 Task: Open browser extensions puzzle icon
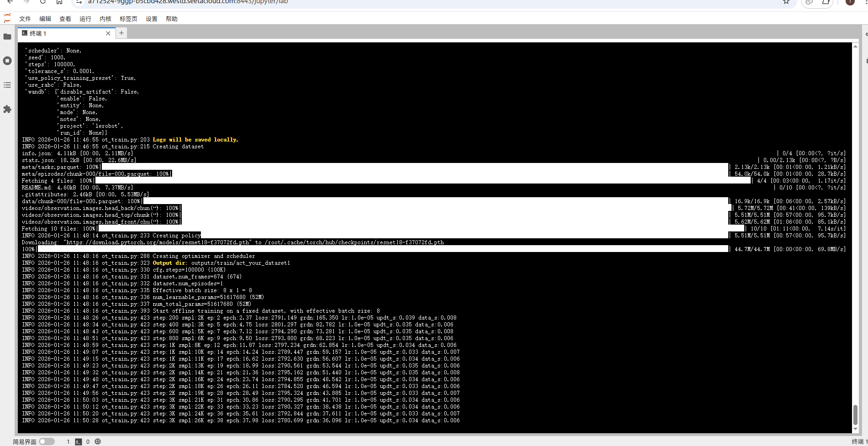pos(826,2)
